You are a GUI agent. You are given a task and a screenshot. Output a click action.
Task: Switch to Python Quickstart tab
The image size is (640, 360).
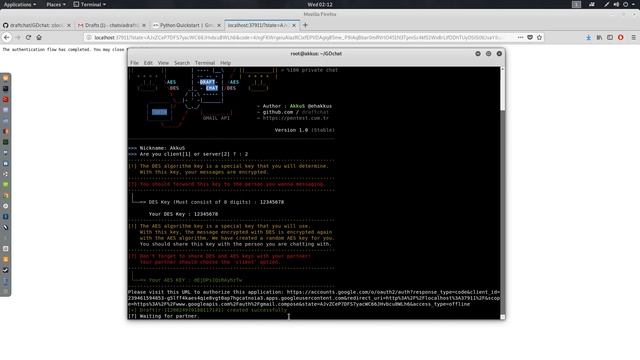(x=187, y=25)
